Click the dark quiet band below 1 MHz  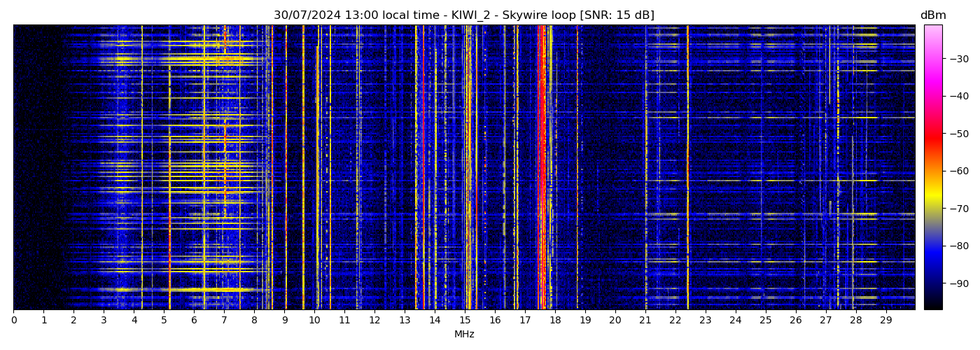click(28, 168)
